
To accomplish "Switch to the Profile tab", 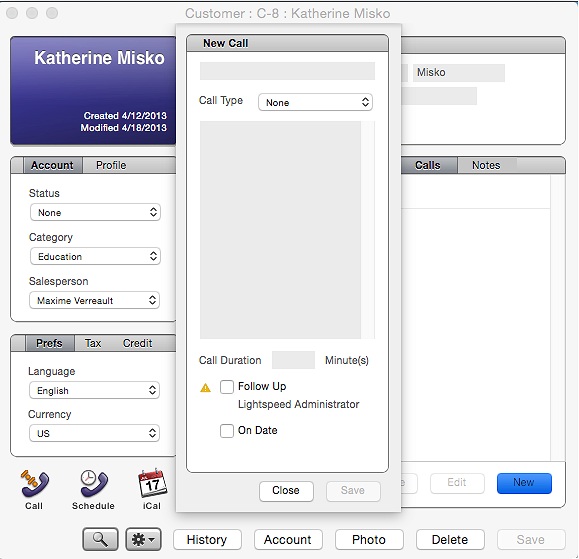I will coord(111,165).
